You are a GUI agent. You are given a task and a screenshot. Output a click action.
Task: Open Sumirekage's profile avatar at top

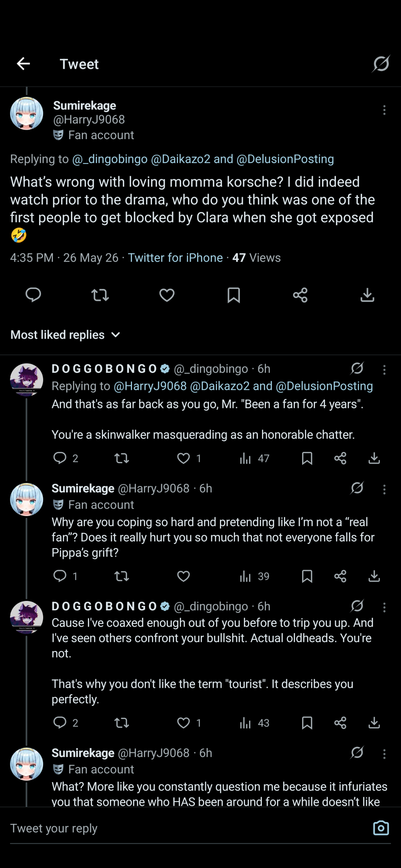click(26, 113)
